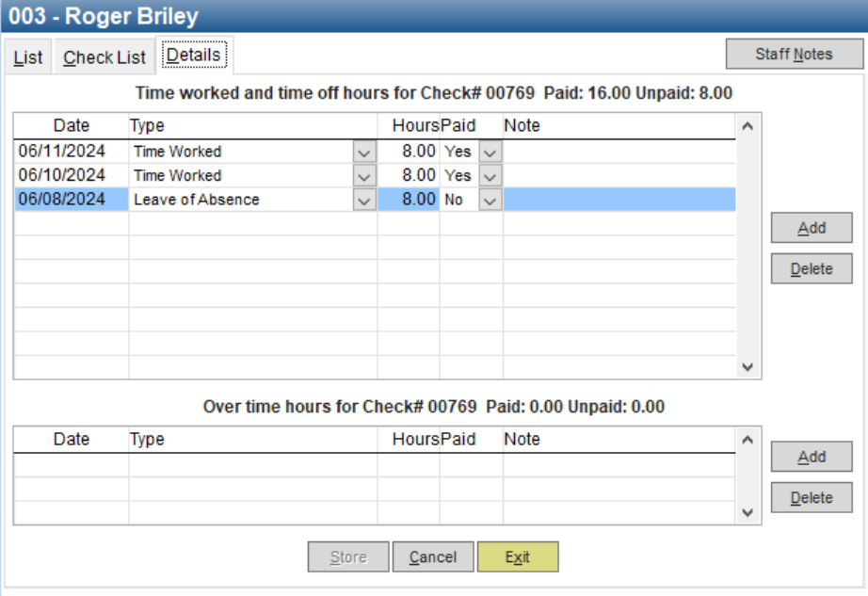
Task: Click the scroll-up arrow of the time worked list
Action: tap(748, 124)
